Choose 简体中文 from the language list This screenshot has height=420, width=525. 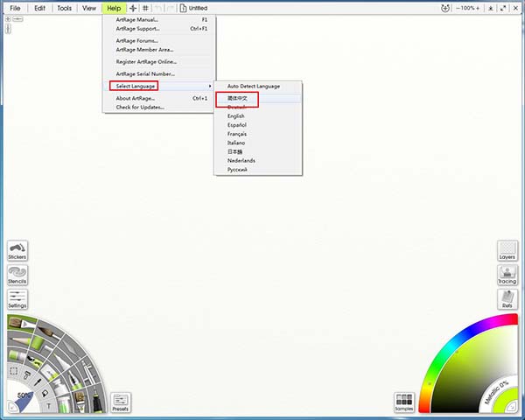pos(239,97)
